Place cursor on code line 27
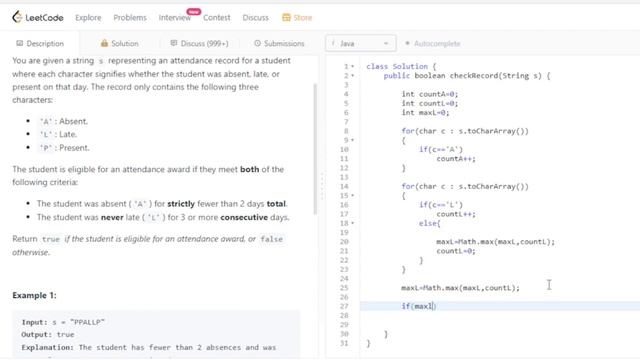640x360 pixels. coord(500,306)
